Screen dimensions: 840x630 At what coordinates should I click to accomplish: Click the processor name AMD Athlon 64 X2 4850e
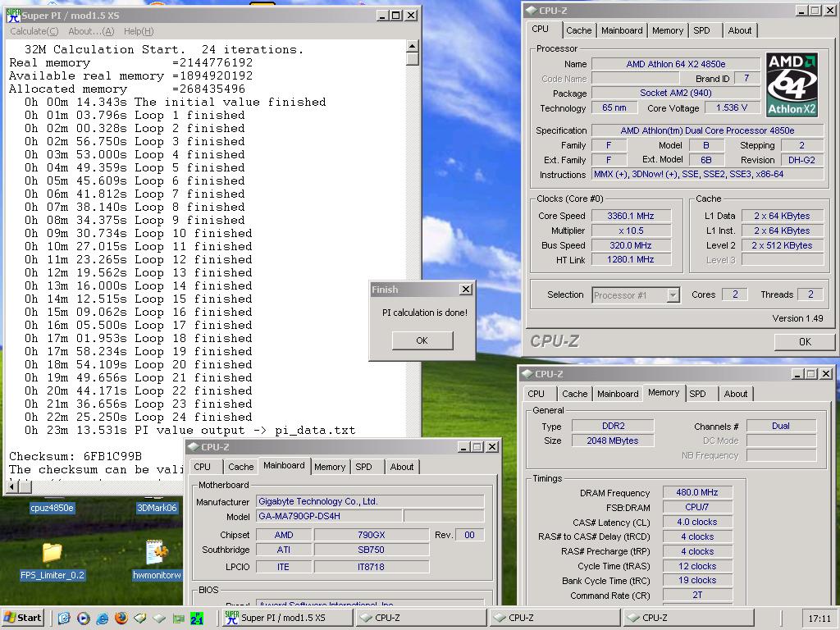click(676, 64)
